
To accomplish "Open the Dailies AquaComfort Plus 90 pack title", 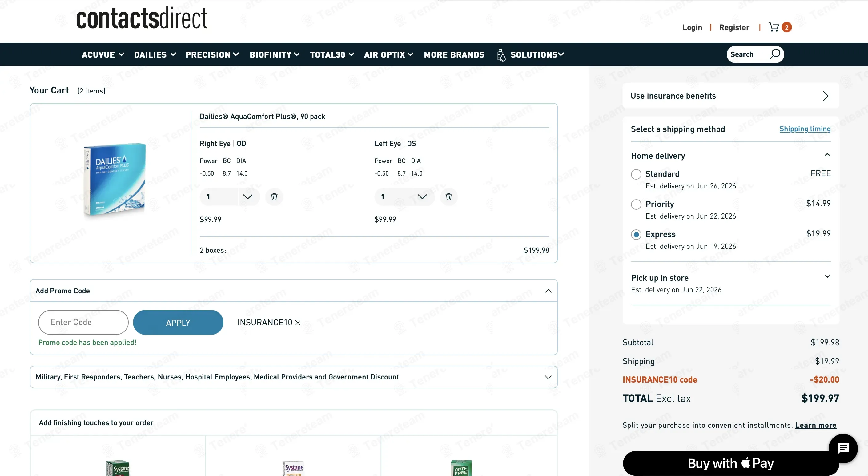I will 262,117.
